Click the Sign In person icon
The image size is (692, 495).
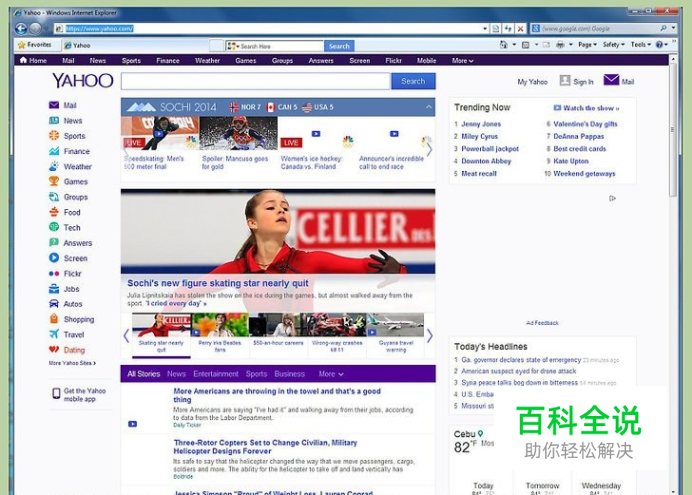[x=564, y=80]
